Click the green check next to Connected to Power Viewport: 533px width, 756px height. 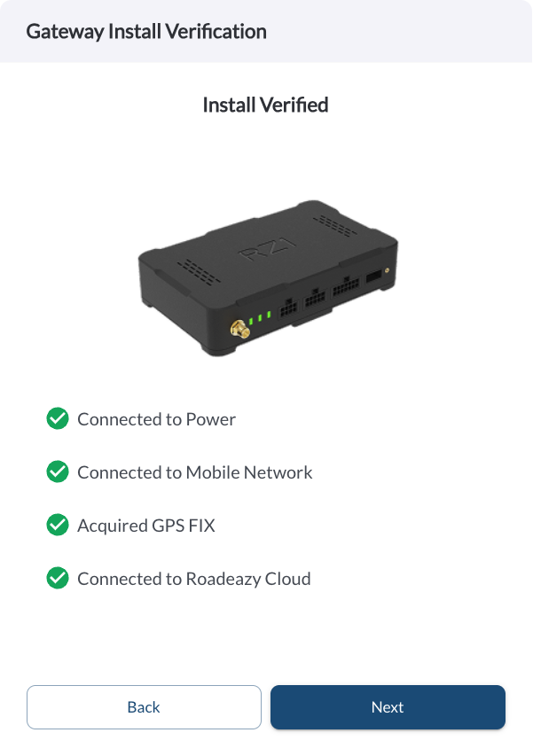tap(58, 418)
